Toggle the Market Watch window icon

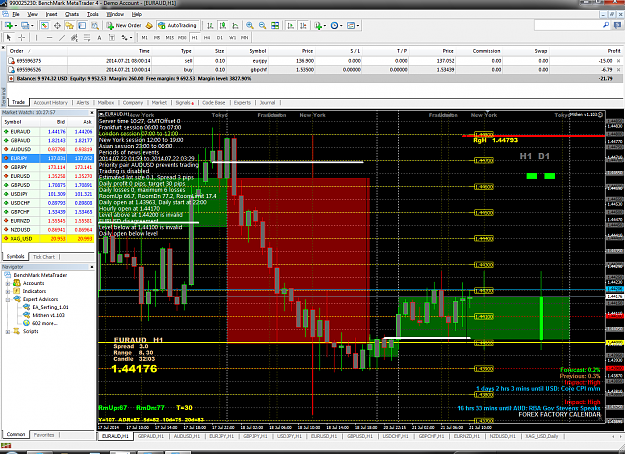tap(45, 26)
